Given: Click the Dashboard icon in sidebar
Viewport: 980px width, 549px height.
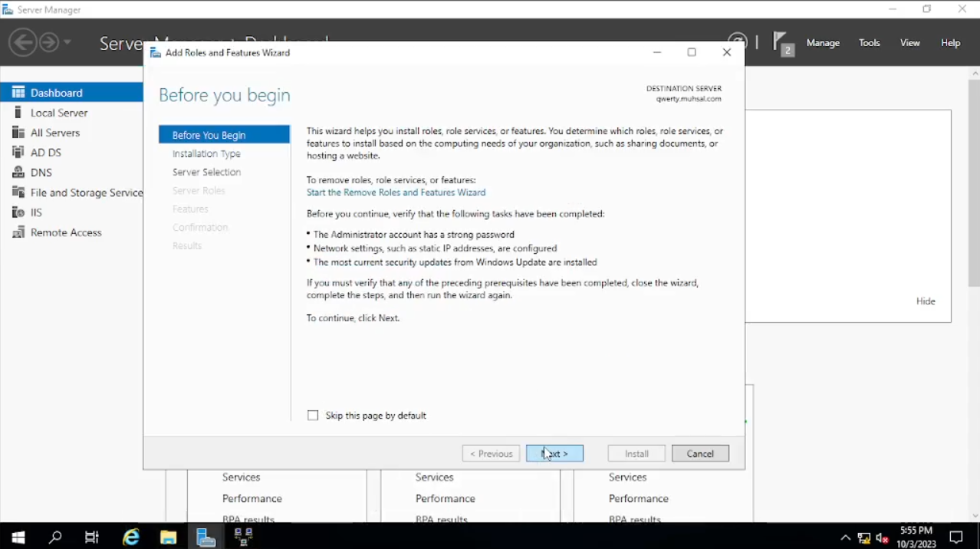Looking at the screenshot, I should [18, 93].
